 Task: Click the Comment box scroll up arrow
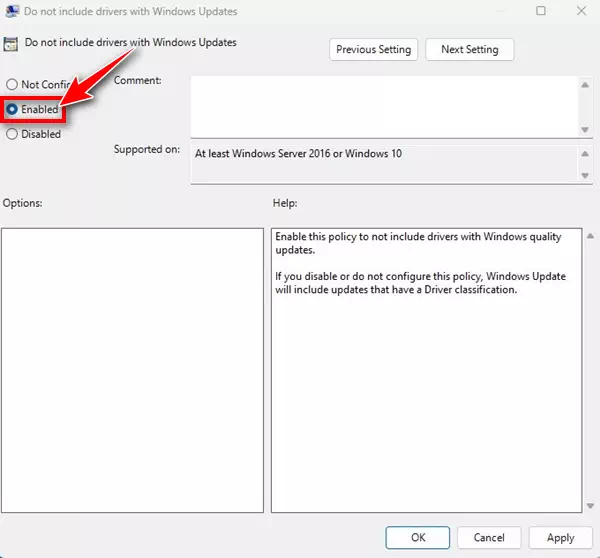585,85
